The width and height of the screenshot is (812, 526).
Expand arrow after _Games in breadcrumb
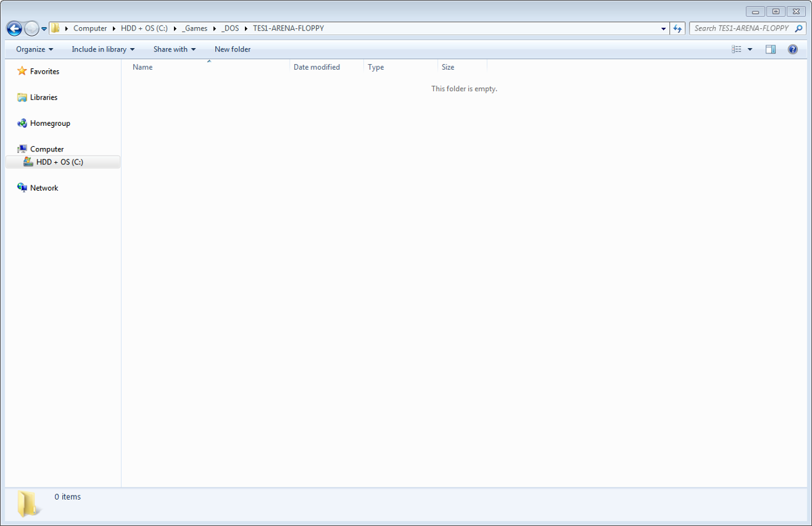[x=215, y=28]
